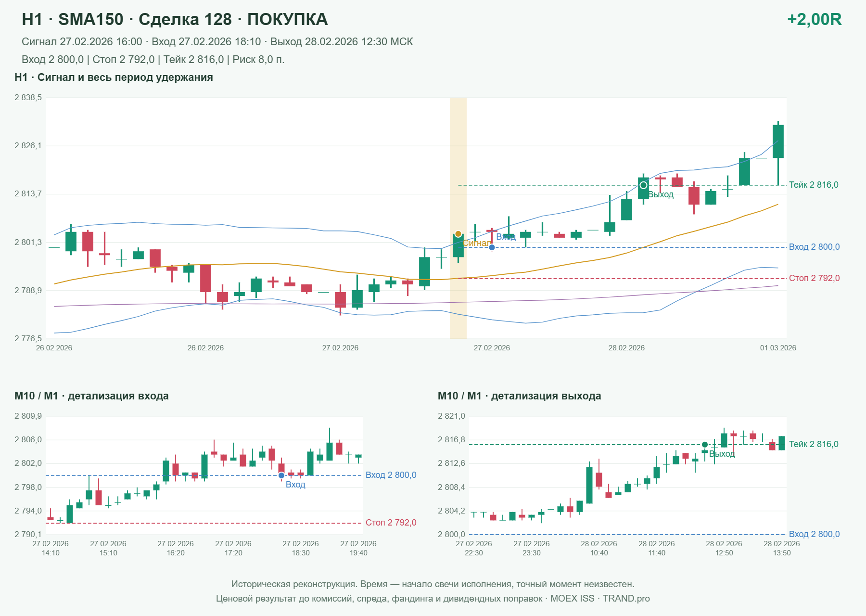Click the 01.03.2026 date on H1 axis
The width and height of the screenshot is (866, 616).
coord(778,348)
